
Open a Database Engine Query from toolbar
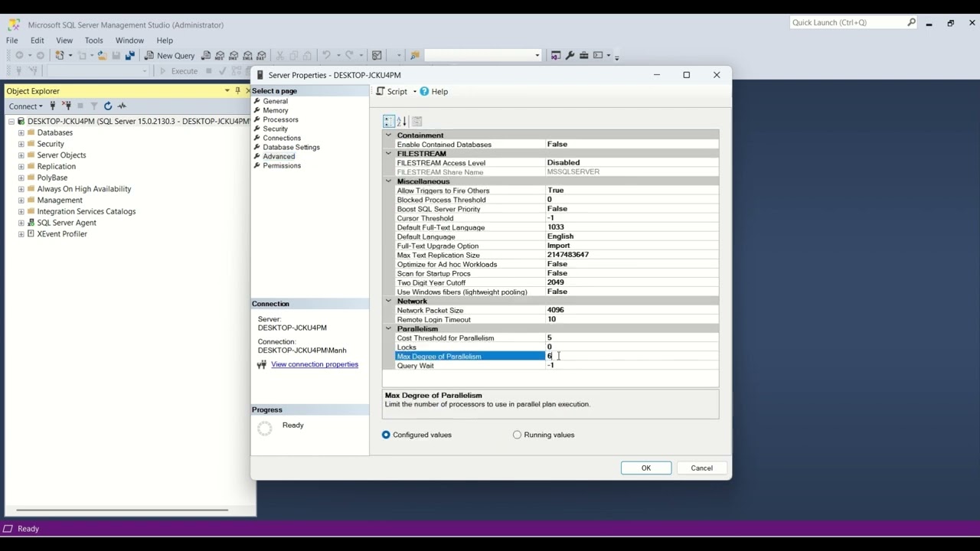(206, 55)
